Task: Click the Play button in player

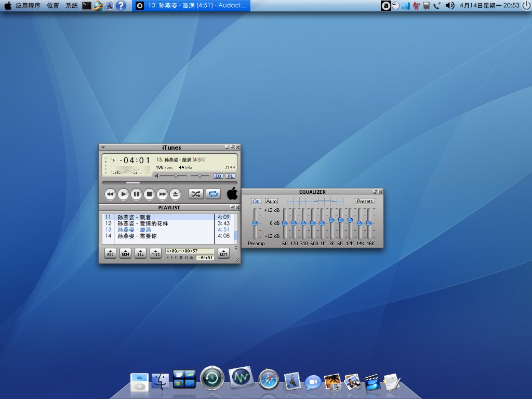Action: (x=123, y=194)
